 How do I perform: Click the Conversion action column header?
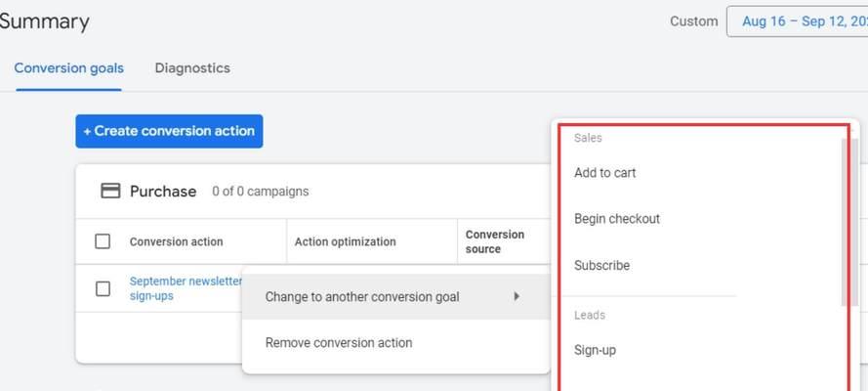coord(176,242)
